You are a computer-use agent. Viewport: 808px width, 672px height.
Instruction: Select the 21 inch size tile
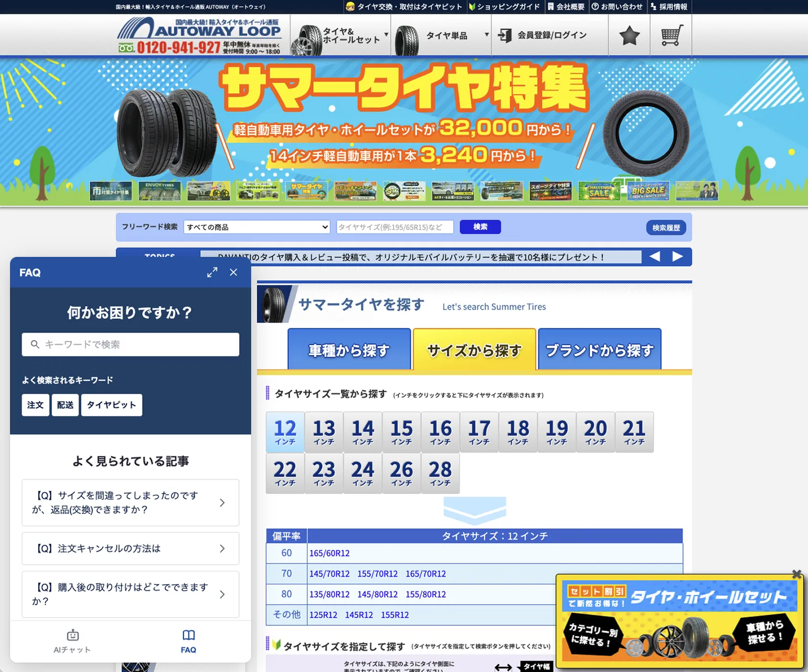(634, 432)
